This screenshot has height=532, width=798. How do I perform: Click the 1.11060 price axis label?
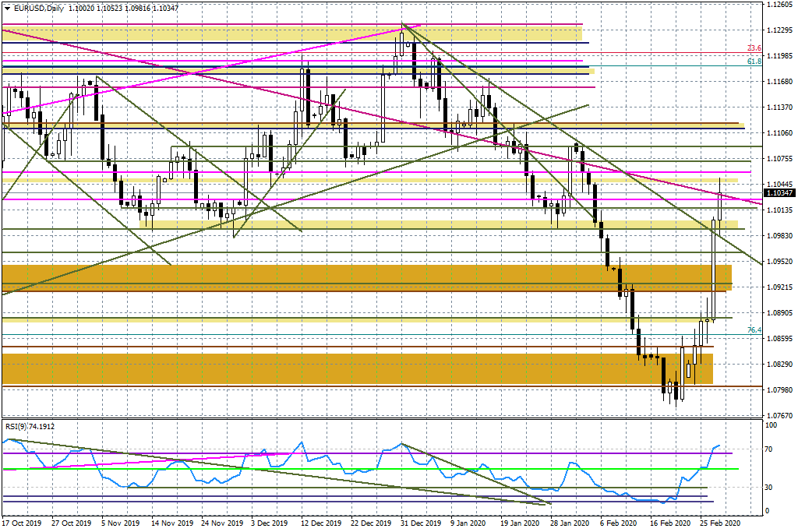(779, 132)
